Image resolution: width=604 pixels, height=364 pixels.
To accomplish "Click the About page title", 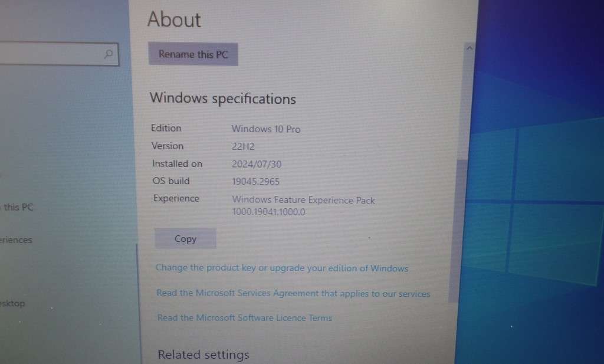I will [174, 19].
